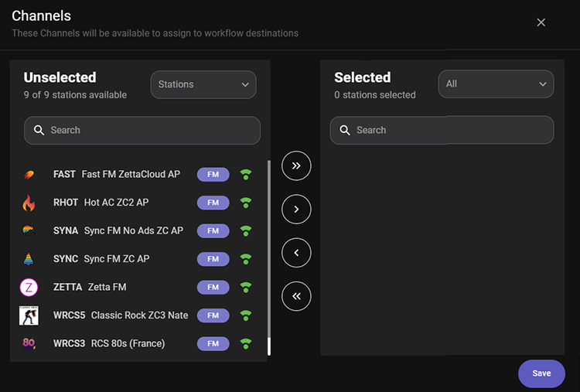Remove station using single left arrow button
Screen dimensions: 580x392
point(296,252)
